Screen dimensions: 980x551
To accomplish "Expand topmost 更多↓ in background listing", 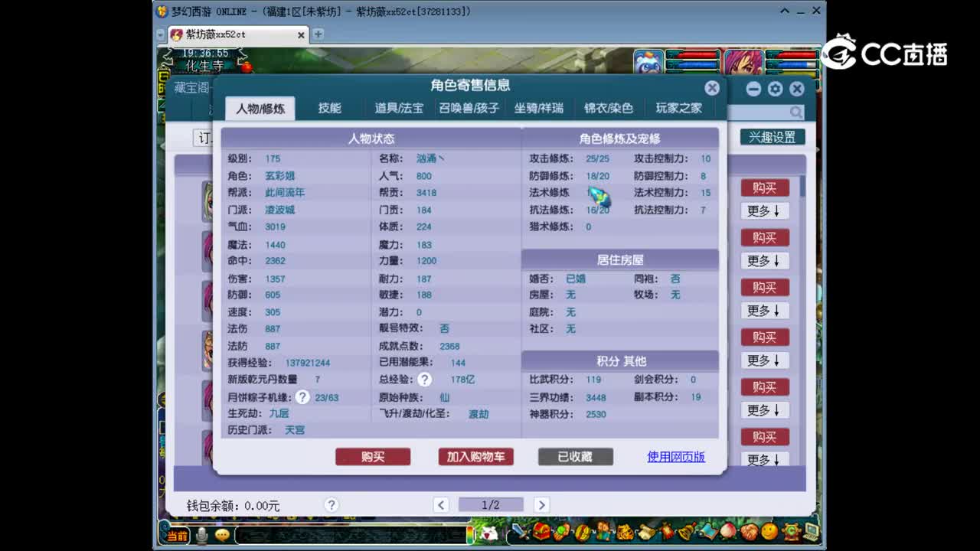I will 764,210.
